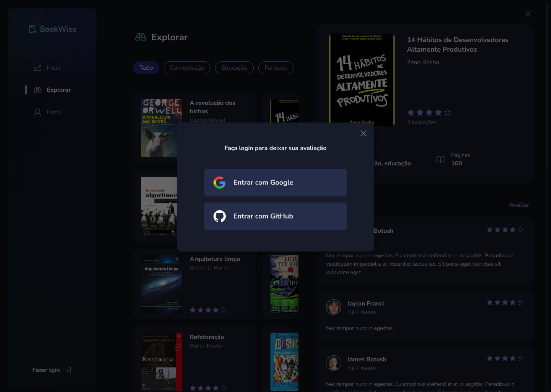Close the login dialog
The image size is (551, 392).
pyautogui.click(x=364, y=133)
